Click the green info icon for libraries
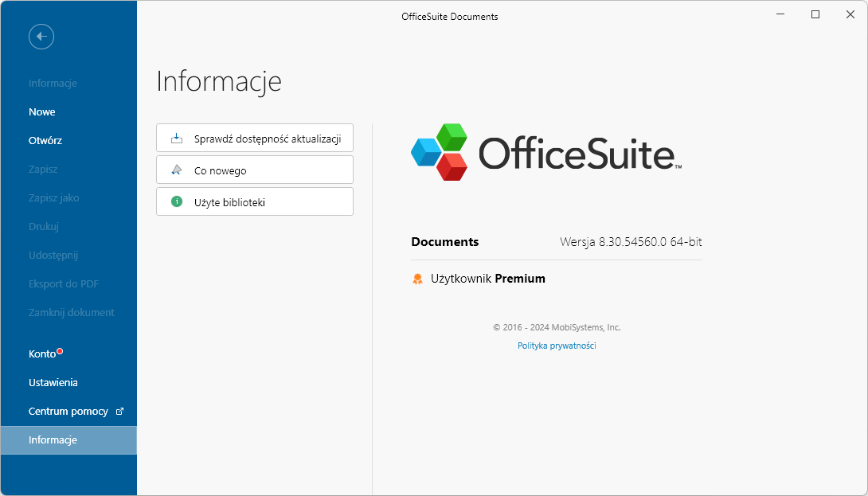 tap(177, 201)
